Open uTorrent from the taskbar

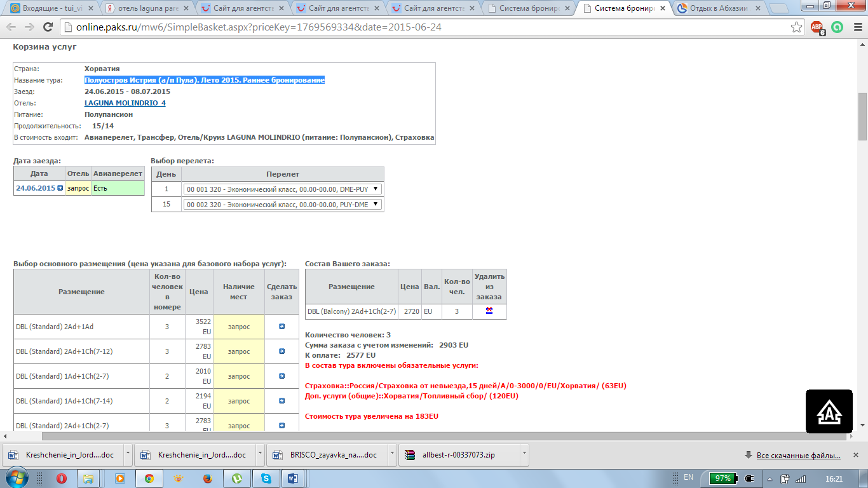(236, 478)
